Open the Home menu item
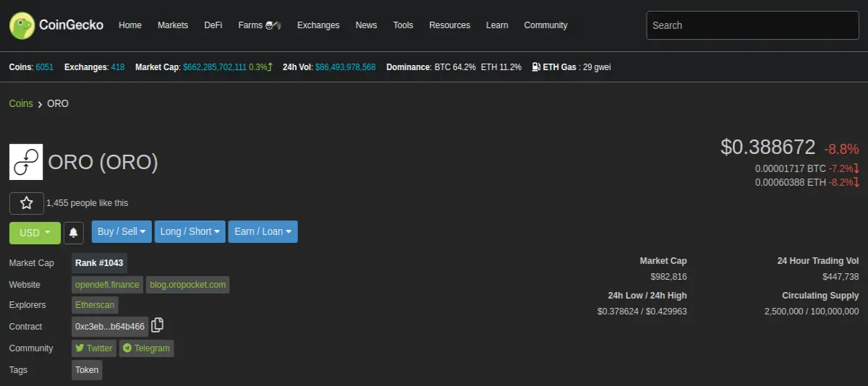The image size is (868, 386). point(130,25)
